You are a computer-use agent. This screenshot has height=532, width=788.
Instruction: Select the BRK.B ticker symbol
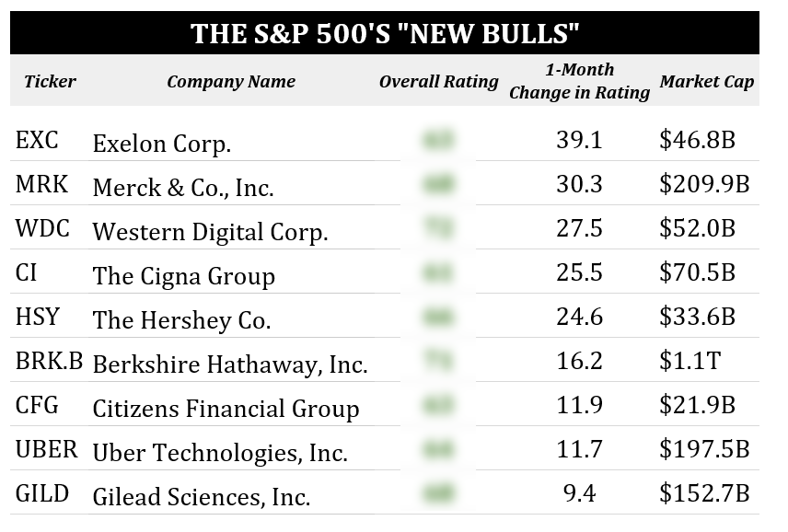(49, 362)
